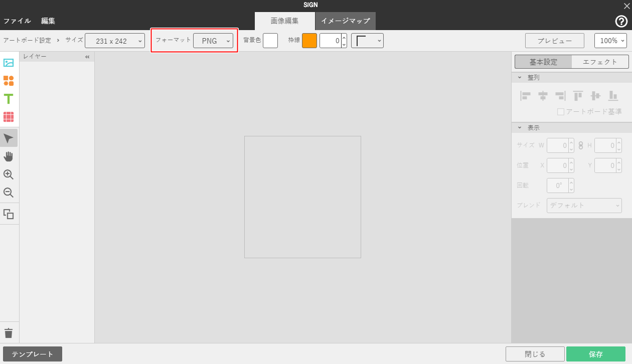Screen dimensions: 632x364
Task: Click the align left icon
Action: pyautogui.click(x=526, y=95)
